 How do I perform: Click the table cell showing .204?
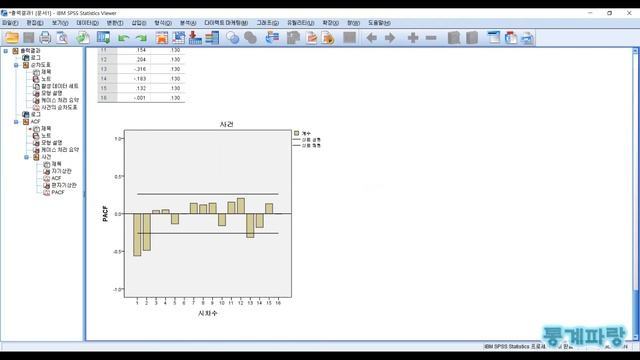coord(134,60)
